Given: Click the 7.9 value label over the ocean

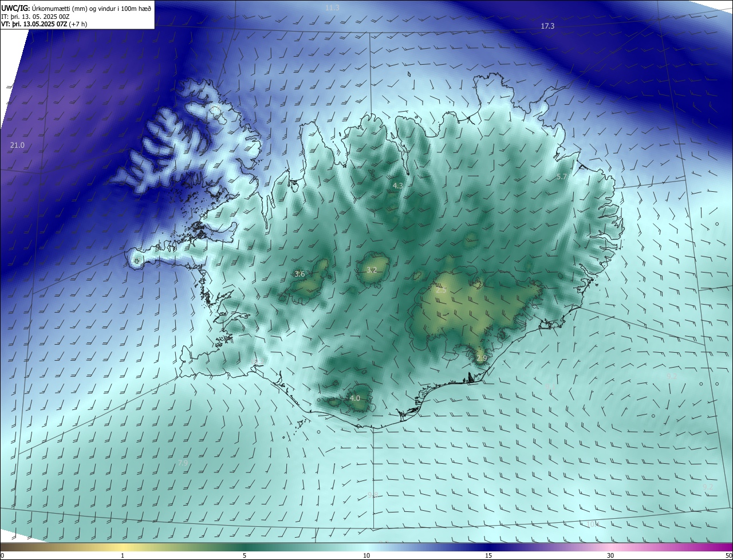Looking at the screenshot, I should (183, 463).
